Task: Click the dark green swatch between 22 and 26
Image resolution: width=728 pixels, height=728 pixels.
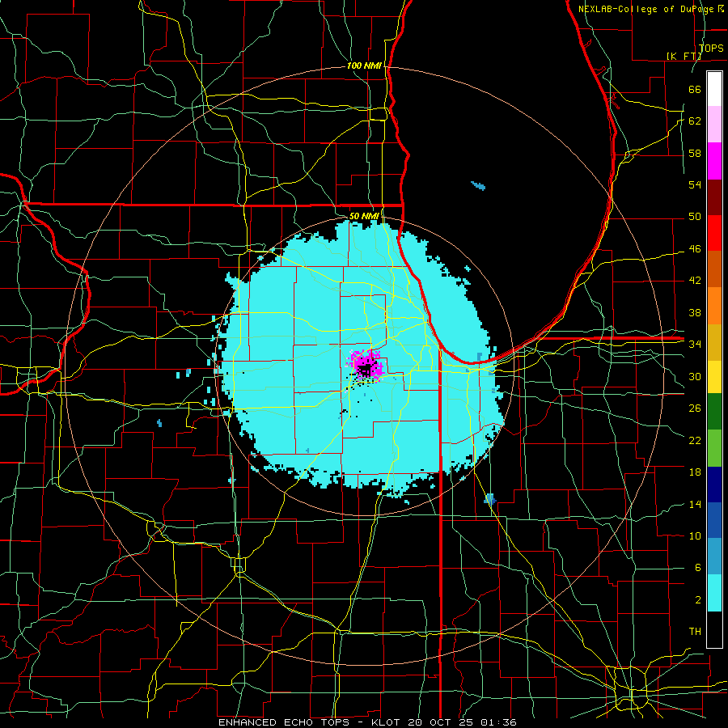Action: pyautogui.click(x=714, y=412)
